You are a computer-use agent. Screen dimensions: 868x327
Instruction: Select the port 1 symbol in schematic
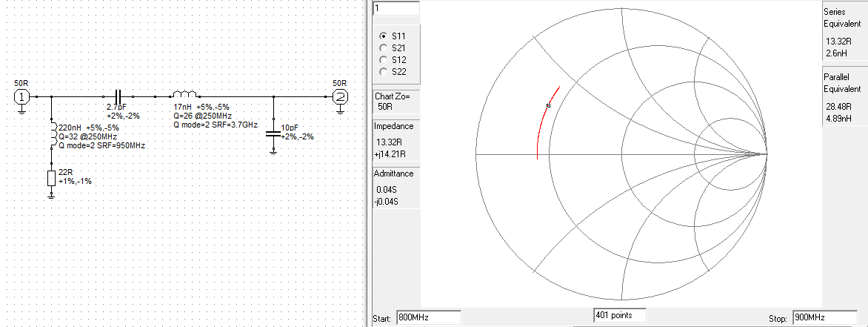tap(21, 96)
